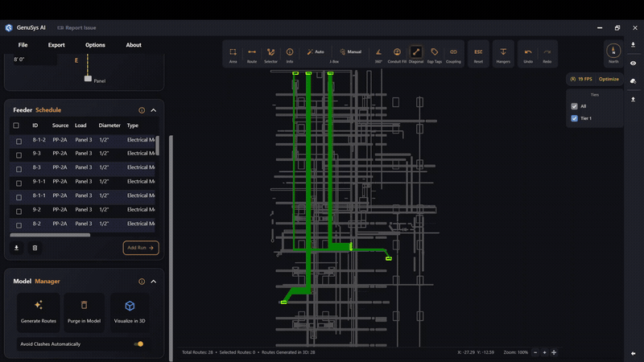644x362 pixels.
Task: Toggle the All tiers checkbox
Action: point(574,106)
